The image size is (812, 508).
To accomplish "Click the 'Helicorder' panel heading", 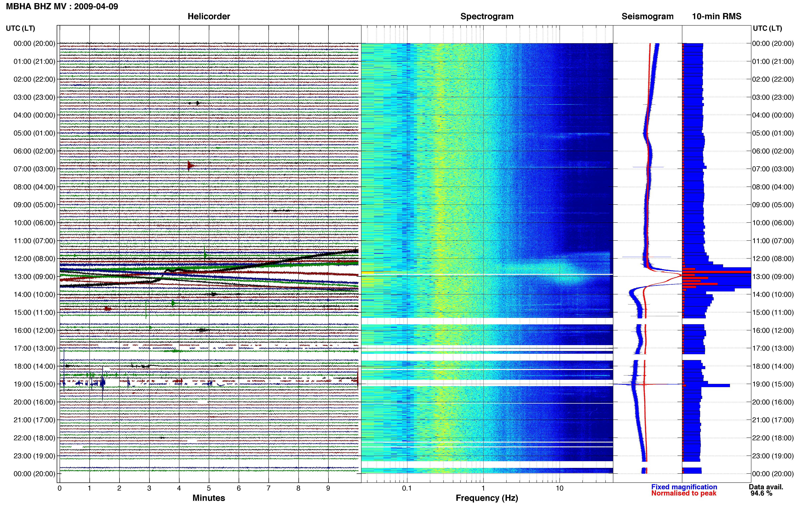I will click(209, 16).
